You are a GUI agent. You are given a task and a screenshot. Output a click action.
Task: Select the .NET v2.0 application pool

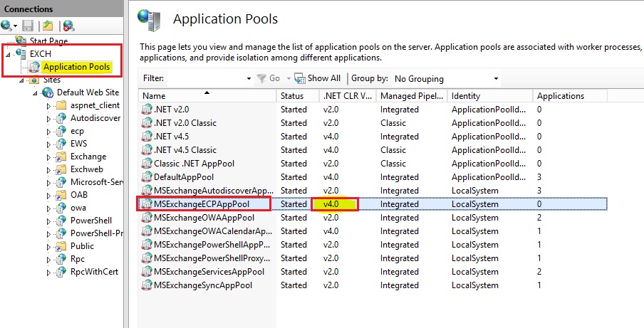pyautogui.click(x=373, y=110)
